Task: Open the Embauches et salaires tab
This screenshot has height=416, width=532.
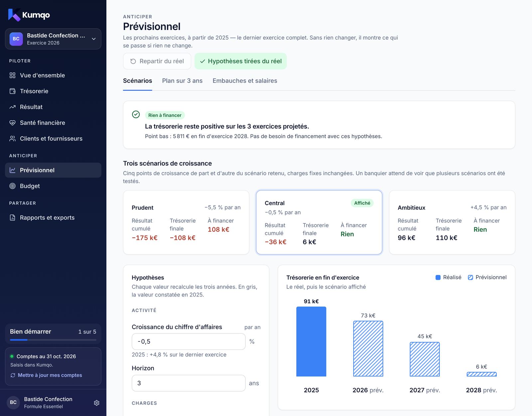Action: tap(245, 81)
